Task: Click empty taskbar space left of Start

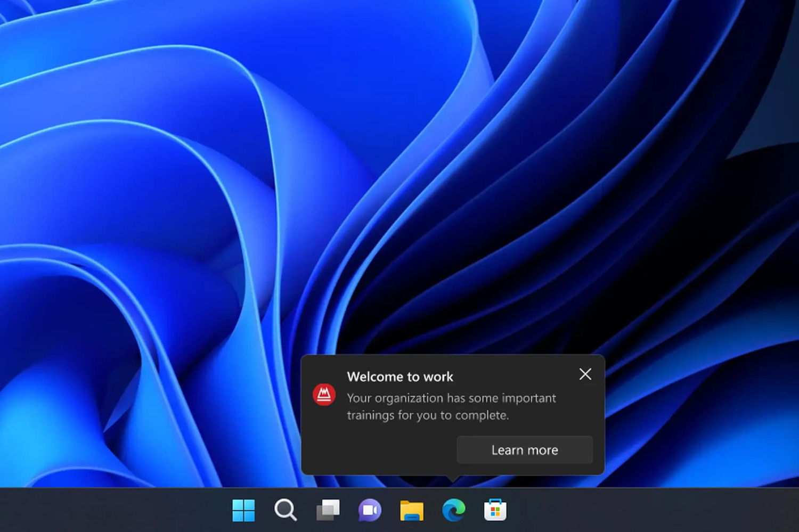Action: pyautogui.click(x=107, y=510)
